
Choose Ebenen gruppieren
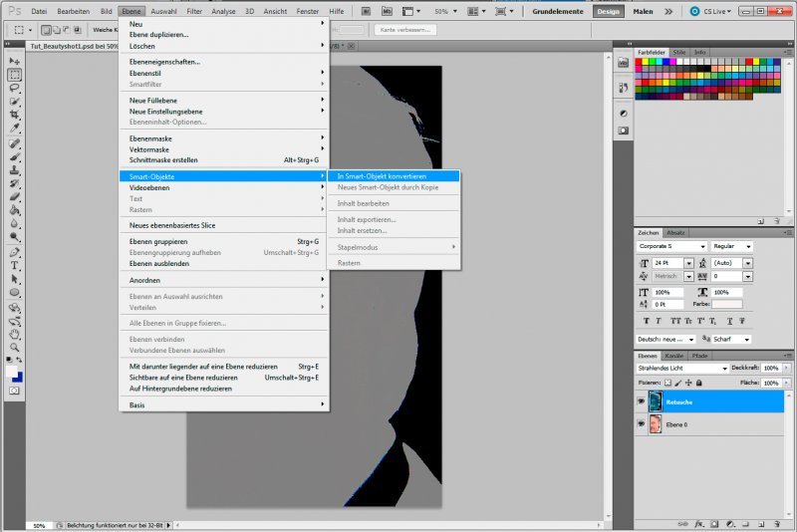[x=223, y=241]
